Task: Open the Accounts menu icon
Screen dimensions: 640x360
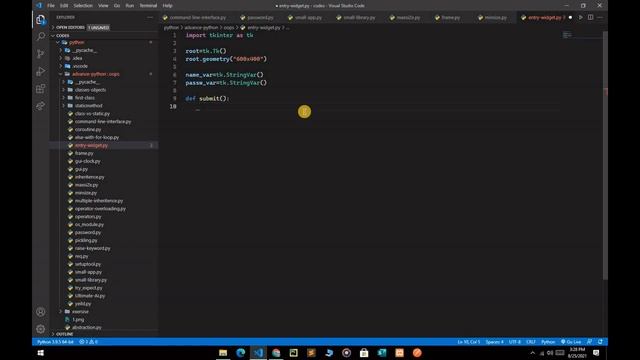Action: pyautogui.click(x=40, y=312)
